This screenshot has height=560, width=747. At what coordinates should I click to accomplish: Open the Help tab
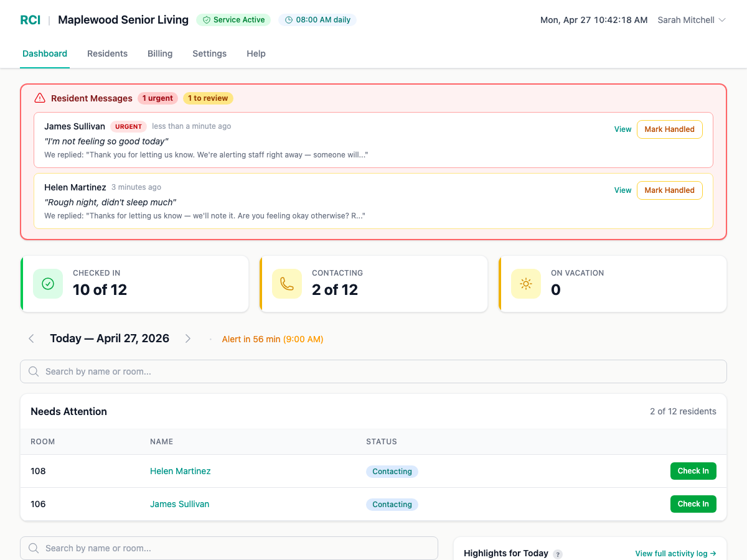click(x=256, y=54)
